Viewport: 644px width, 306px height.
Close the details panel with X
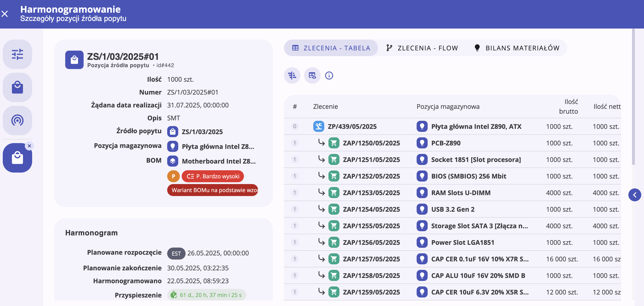[x=5, y=14]
